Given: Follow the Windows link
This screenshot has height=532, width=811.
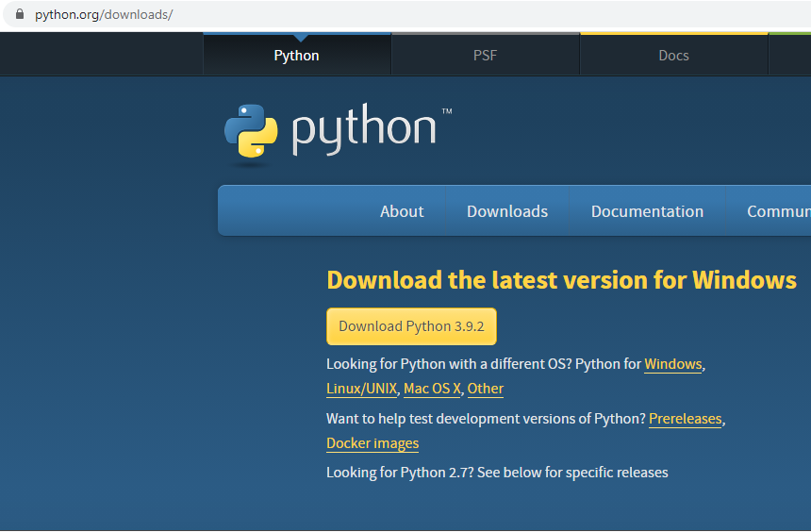Looking at the screenshot, I should pyautogui.click(x=673, y=364).
